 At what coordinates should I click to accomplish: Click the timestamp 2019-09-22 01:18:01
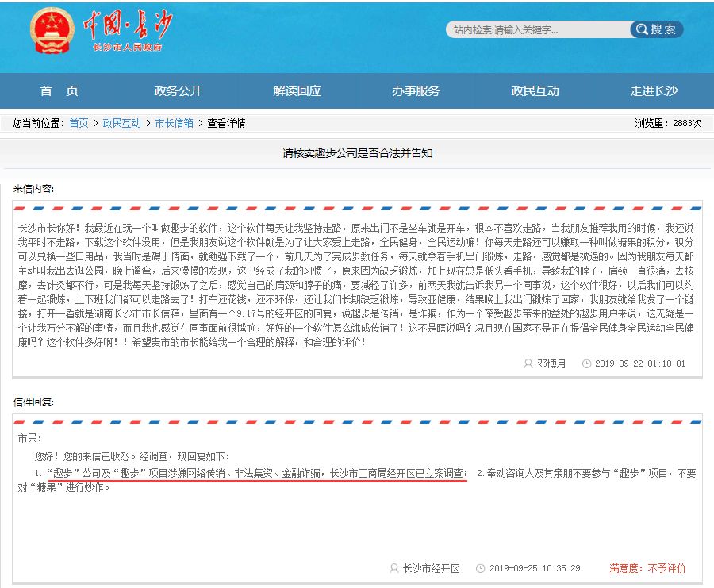tap(639, 363)
